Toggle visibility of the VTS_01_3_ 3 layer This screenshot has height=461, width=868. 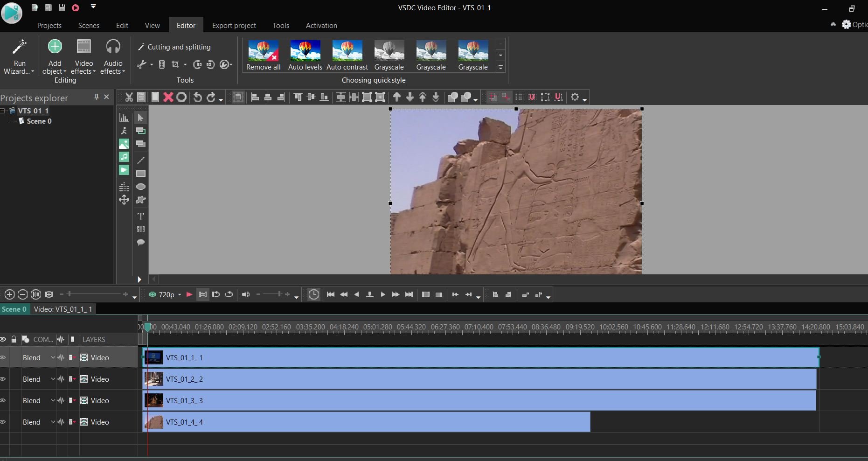pos(3,400)
